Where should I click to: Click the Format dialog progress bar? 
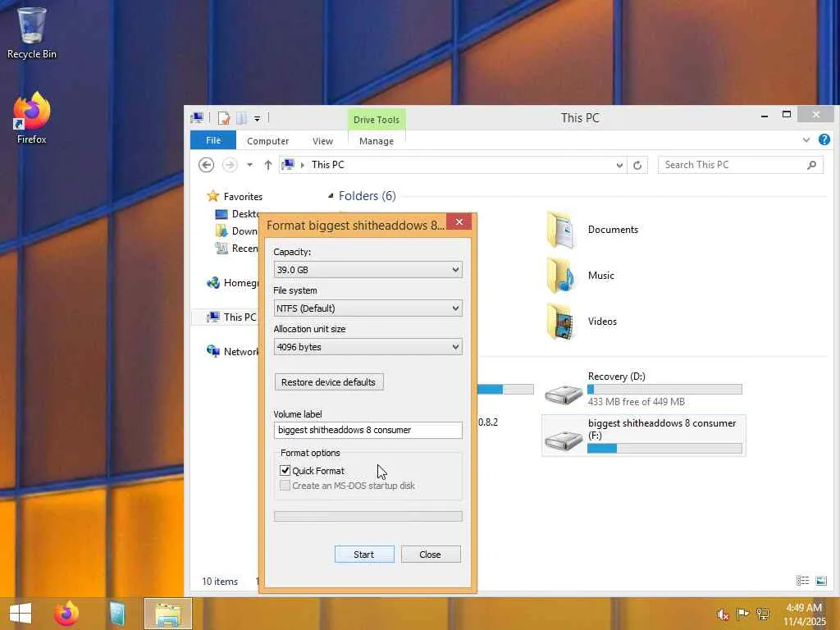367,517
